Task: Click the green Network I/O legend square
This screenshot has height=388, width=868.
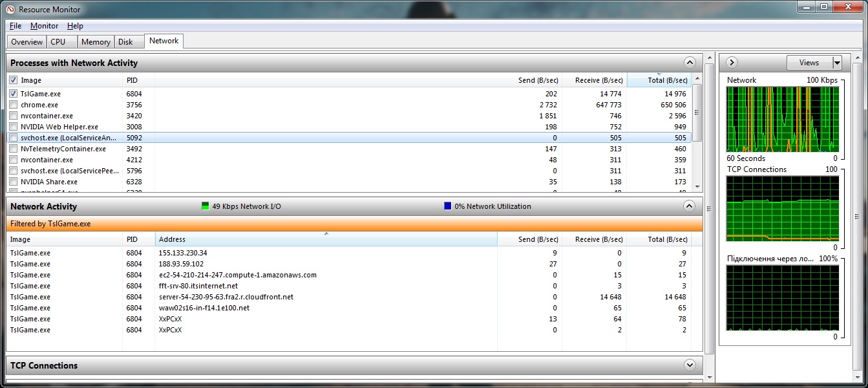Action: coord(206,206)
